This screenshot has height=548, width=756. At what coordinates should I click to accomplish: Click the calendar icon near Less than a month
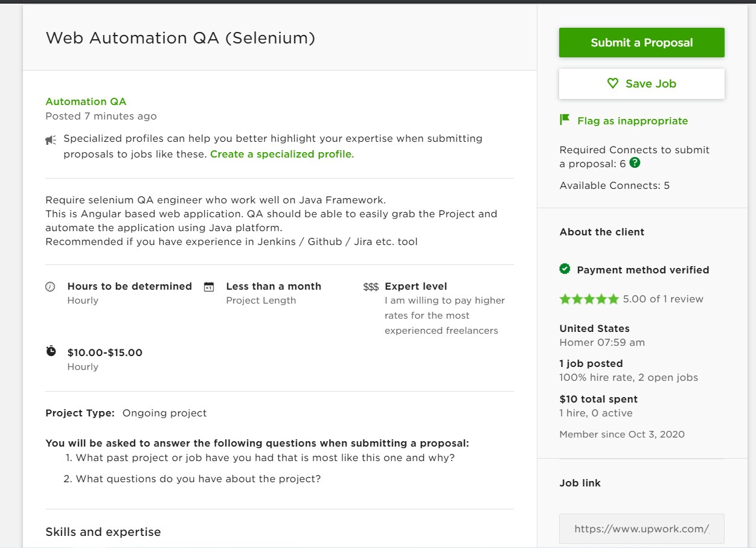[x=209, y=287]
